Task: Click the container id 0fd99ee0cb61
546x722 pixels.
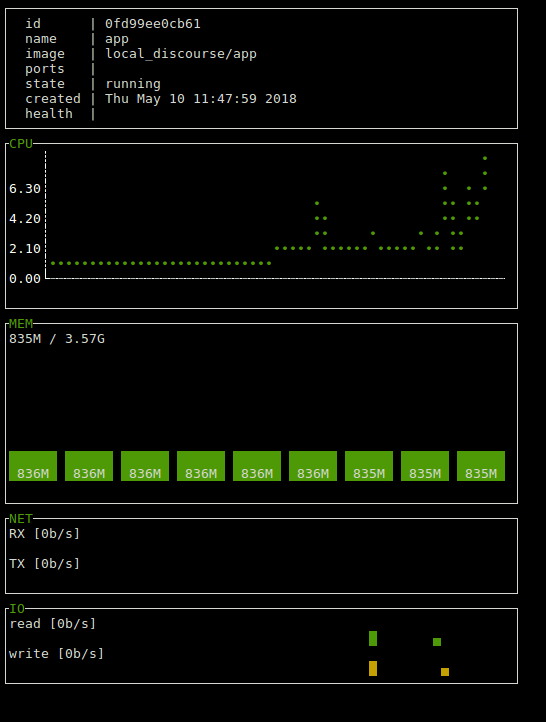Action: click(x=153, y=23)
